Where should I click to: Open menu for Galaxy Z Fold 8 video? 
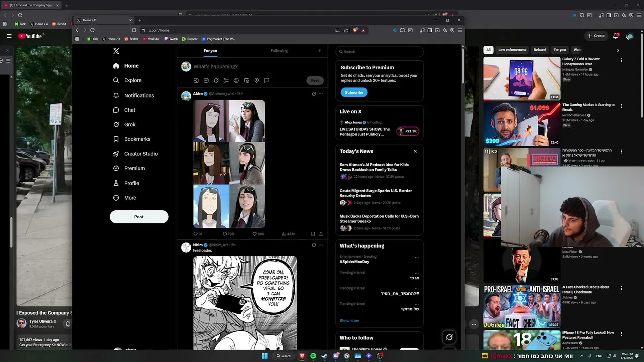[621, 60]
